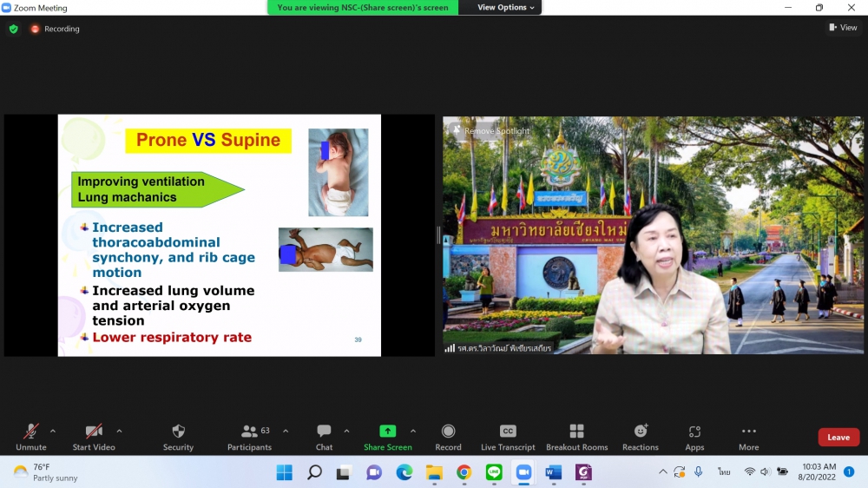Click the divider between slide and video
This screenshot has width=868, height=488.
coord(438,235)
